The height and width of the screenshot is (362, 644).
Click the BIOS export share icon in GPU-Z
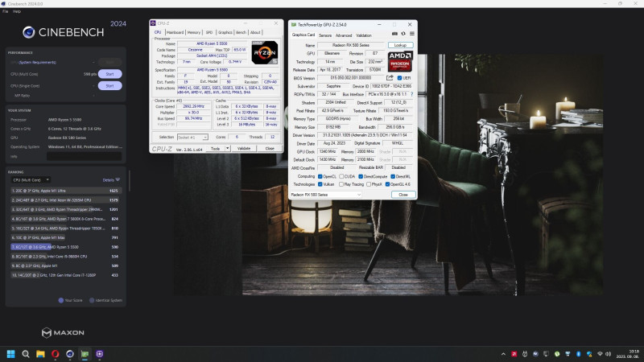point(390,77)
